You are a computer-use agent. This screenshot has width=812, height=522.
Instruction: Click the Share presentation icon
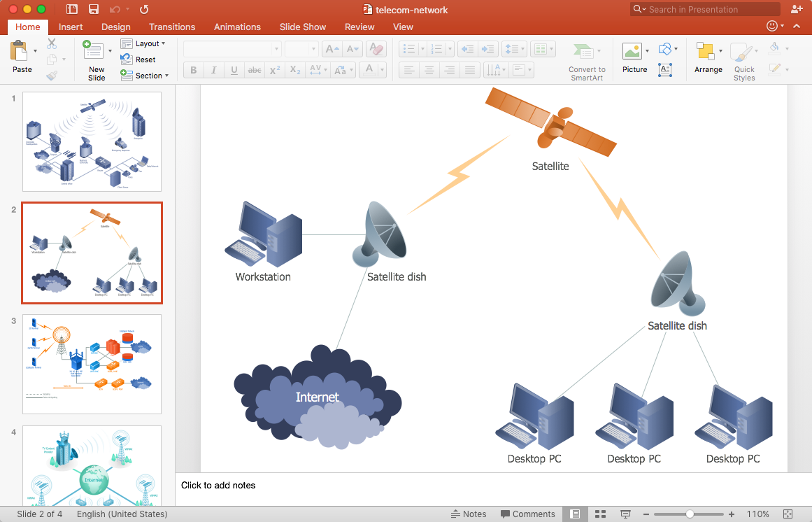796,10
